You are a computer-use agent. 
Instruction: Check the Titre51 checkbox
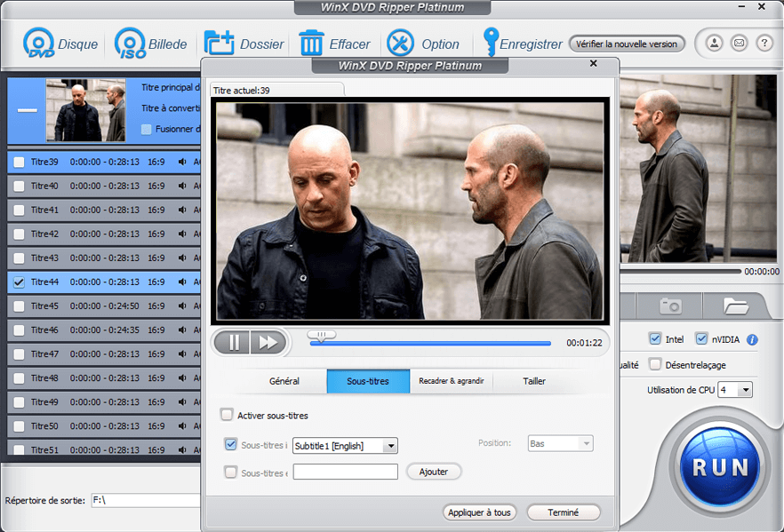pos(19,449)
